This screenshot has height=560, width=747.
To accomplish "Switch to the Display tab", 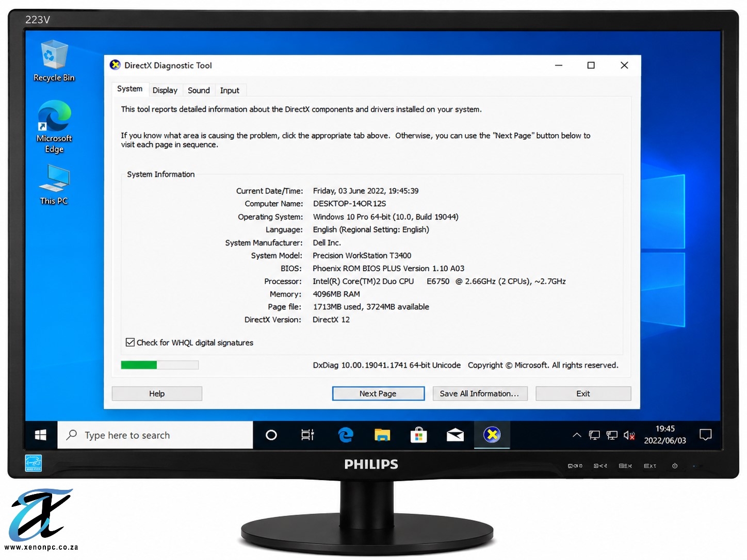I will [x=165, y=90].
